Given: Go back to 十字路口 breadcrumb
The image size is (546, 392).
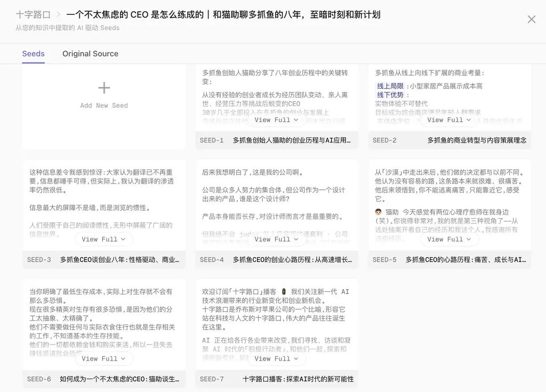Looking at the screenshot, I should click(34, 14).
